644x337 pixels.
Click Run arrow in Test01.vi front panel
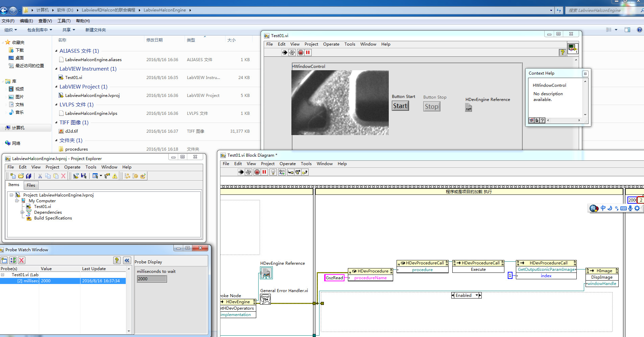click(x=285, y=52)
